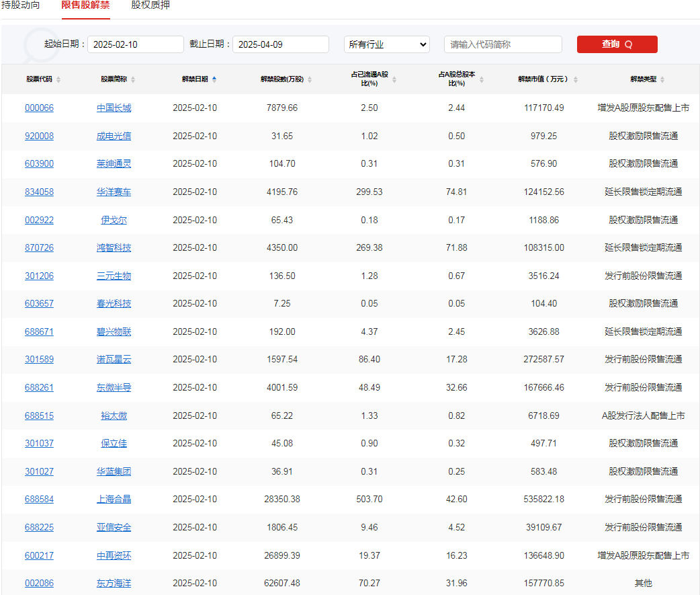View details for stock 688584
Image resolution: width=700 pixels, height=595 pixels.
[x=39, y=500]
